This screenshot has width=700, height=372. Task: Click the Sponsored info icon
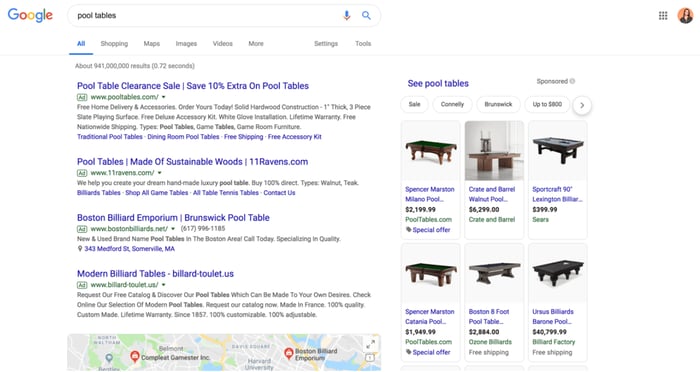572,81
